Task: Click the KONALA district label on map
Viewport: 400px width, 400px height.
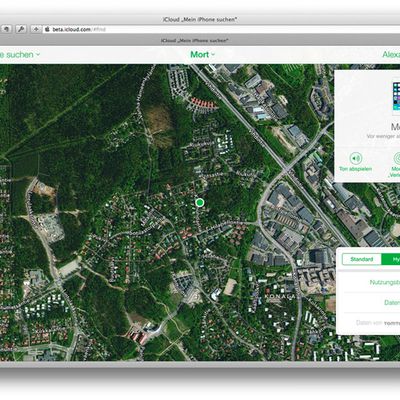Action: pos(280,296)
